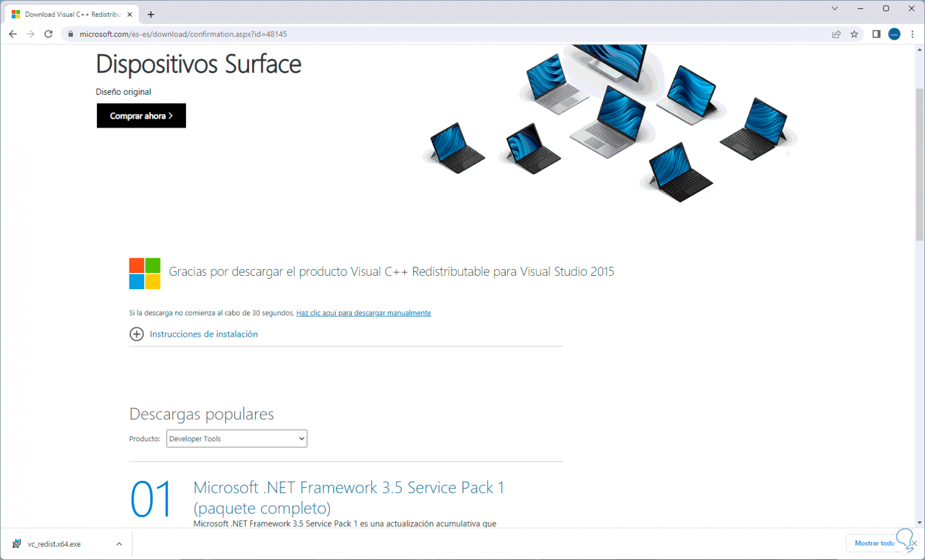
Task: Expand Instrucciones de instalación plus icon
Action: [x=136, y=334]
